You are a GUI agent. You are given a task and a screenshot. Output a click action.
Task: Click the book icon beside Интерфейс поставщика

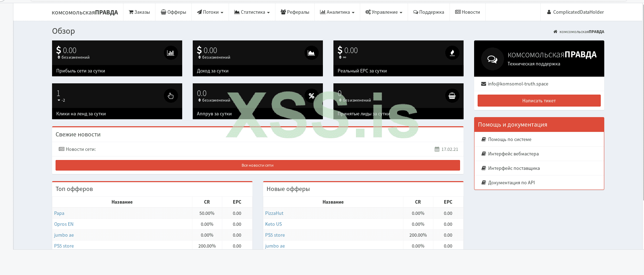pos(484,168)
